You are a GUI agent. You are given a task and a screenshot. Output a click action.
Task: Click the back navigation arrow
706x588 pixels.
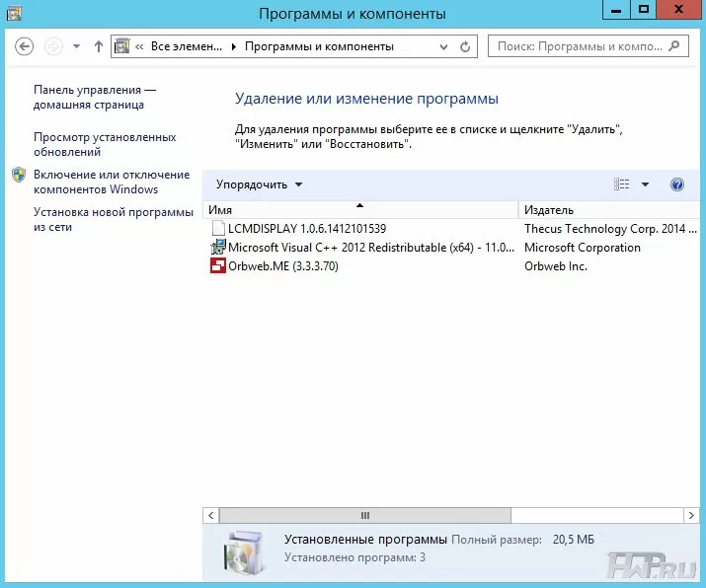coord(25,46)
